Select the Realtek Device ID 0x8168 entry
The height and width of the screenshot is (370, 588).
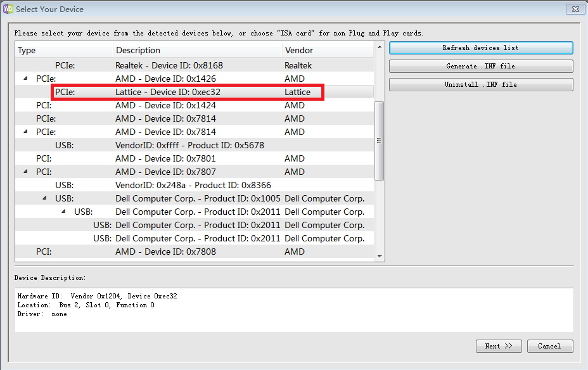tap(169, 65)
